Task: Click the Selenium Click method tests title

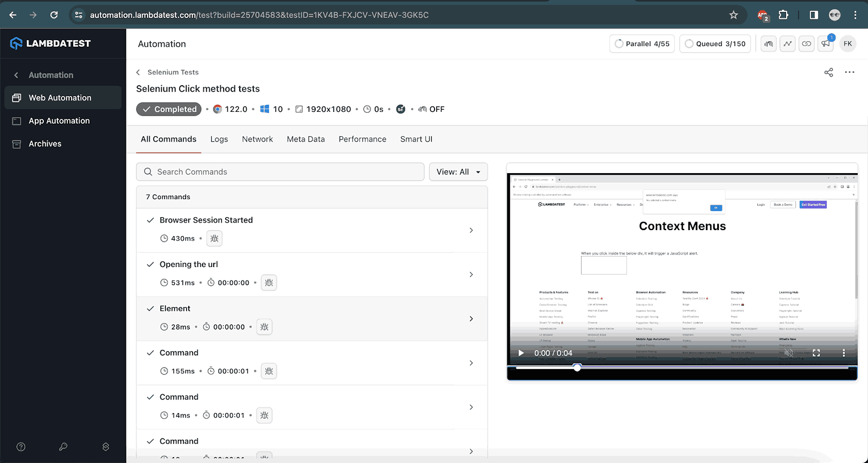Action: (198, 88)
